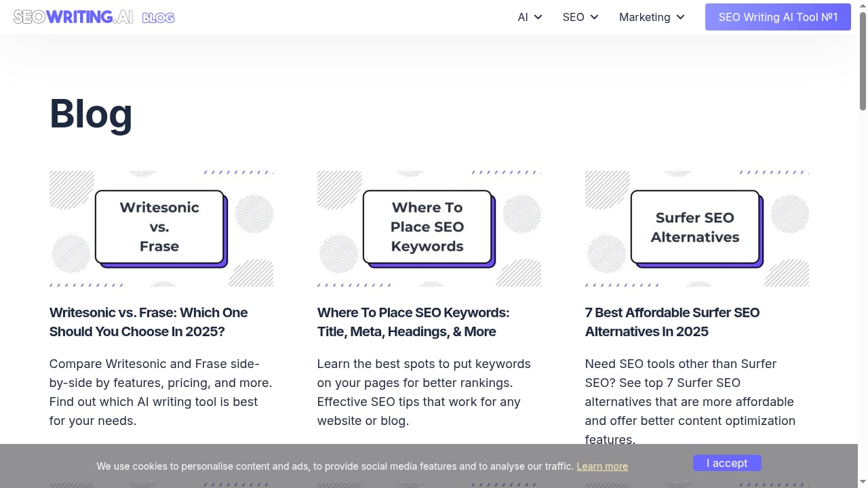868x488 pixels.
Task: Open the Writesonic vs. Frase thumbnail
Action: (x=161, y=228)
